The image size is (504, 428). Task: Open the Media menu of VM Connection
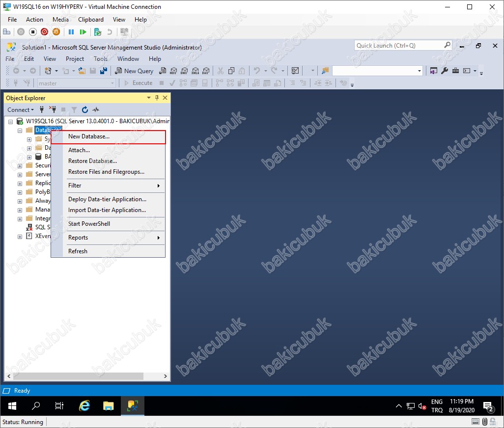click(x=60, y=20)
